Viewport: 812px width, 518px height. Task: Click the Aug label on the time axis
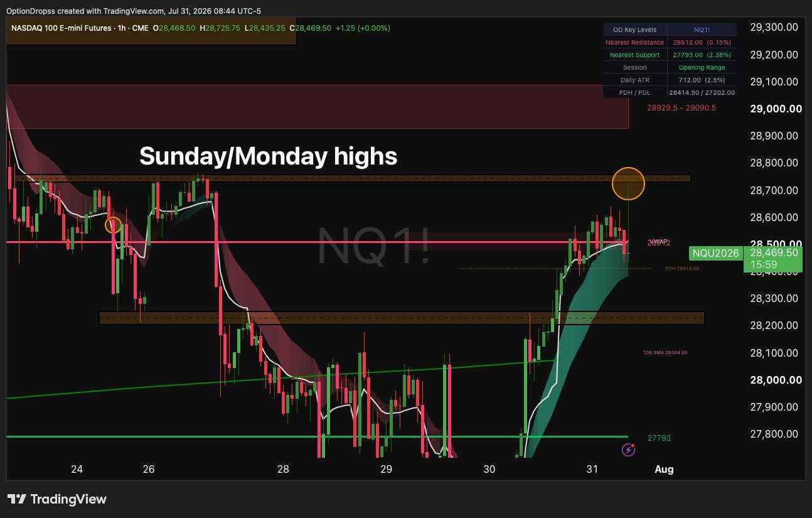click(x=664, y=470)
